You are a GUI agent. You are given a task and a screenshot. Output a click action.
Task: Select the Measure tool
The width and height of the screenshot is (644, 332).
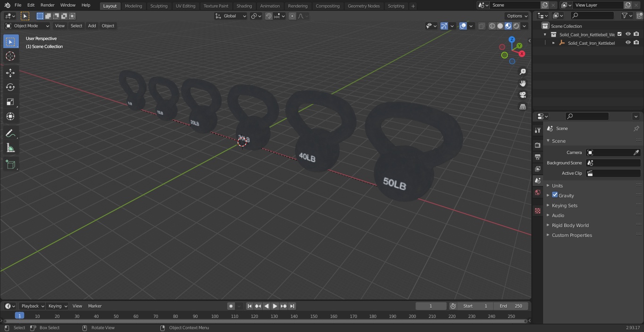click(x=10, y=148)
